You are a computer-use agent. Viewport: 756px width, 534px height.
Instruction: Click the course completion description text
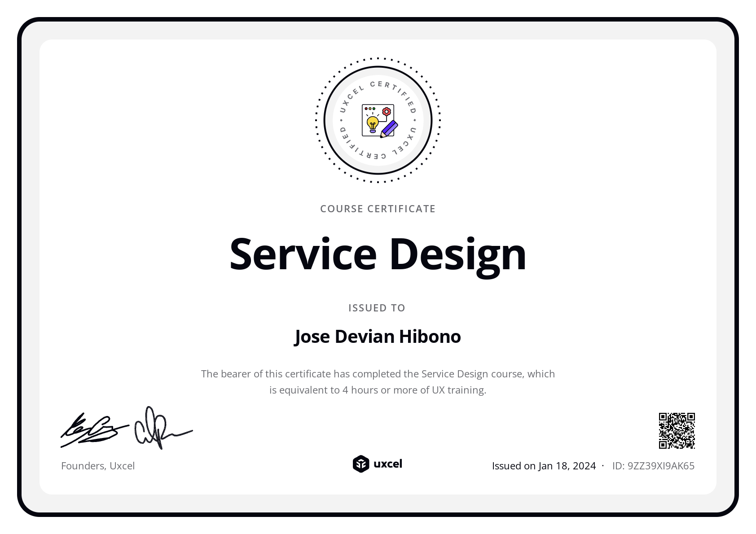pyautogui.click(x=378, y=381)
